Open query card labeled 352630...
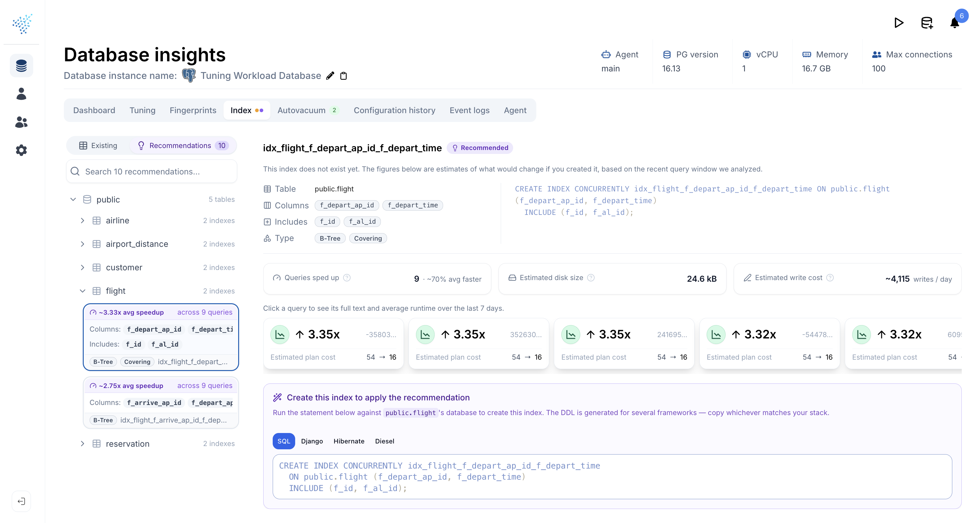The height and width of the screenshot is (523, 980). coord(479,344)
